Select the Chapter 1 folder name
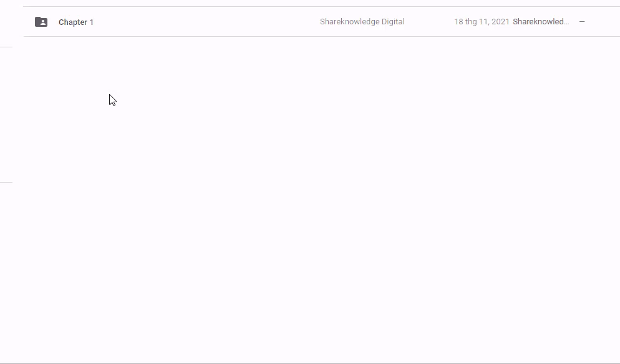This screenshot has height=364, width=620. (76, 22)
